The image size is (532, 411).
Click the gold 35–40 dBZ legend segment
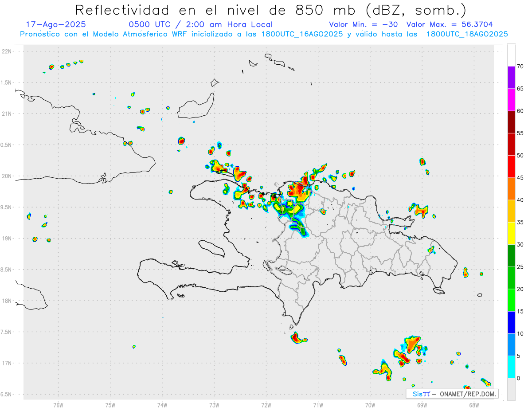[511, 211]
